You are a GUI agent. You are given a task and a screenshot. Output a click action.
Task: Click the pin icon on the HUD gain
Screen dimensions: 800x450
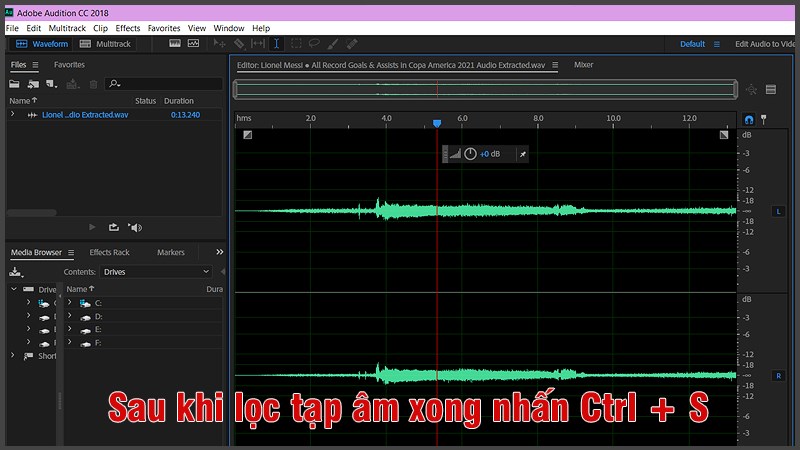[522, 154]
